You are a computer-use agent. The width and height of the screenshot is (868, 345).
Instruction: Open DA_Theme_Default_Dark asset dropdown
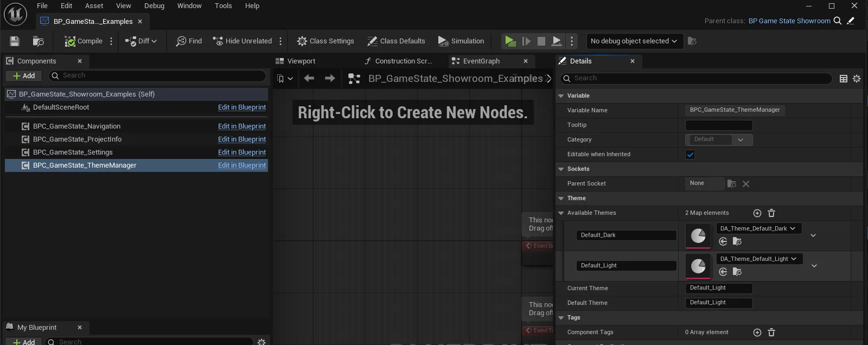tap(758, 228)
